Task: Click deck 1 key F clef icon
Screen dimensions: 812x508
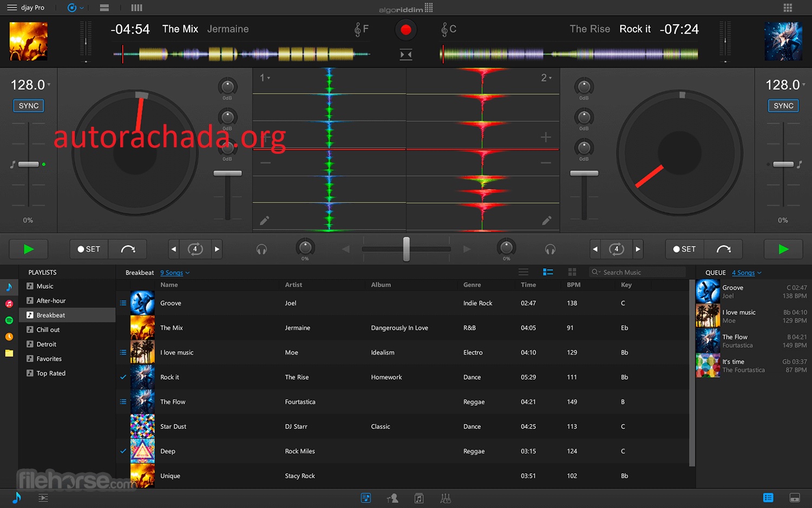Action: click(358, 29)
